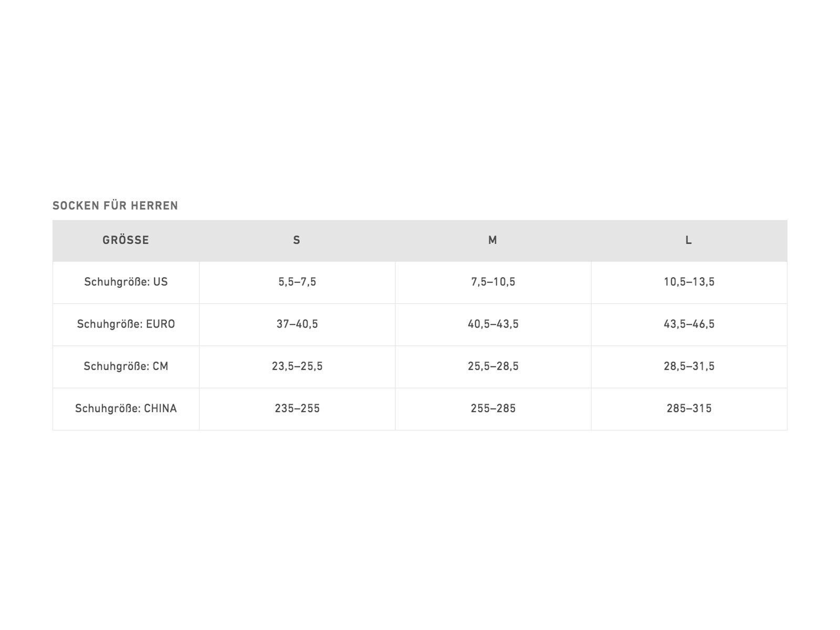Click the 'Schuhgröße: CHINA' row label
The height and width of the screenshot is (630, 840).
[126, 408]
